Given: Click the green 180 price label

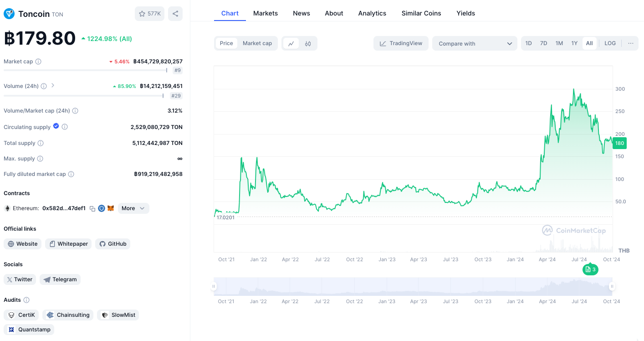Looking at the screenshot, I should [620, 143].
